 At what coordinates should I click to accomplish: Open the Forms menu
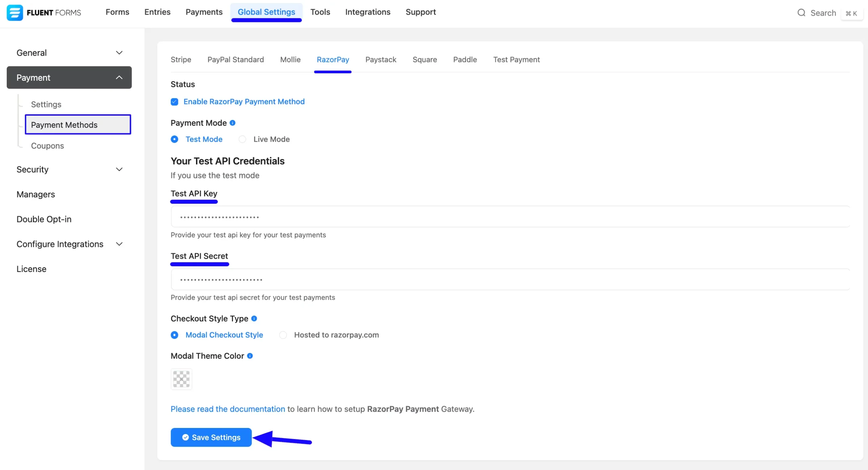117,12
